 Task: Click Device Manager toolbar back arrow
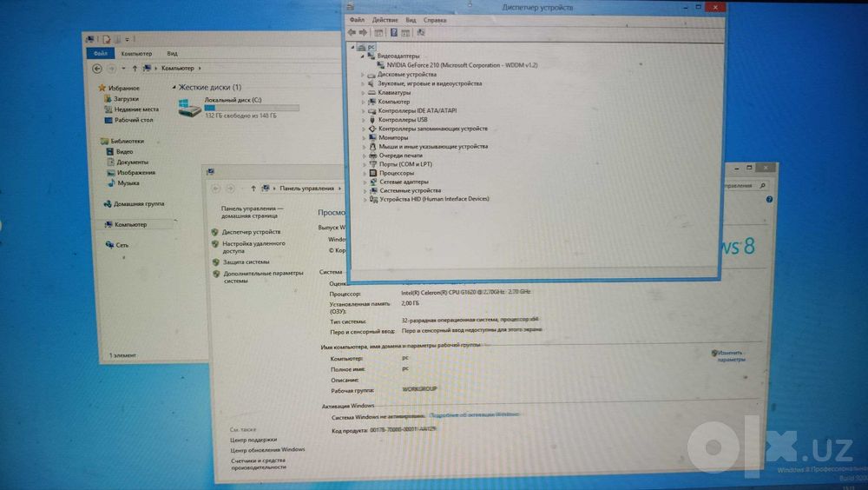352,33
